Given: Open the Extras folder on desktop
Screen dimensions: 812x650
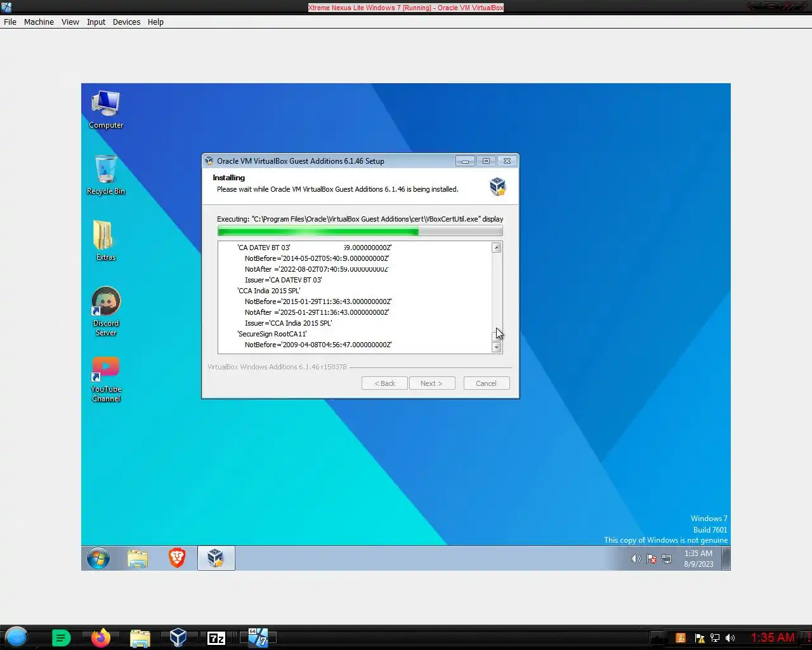Looking at the screenshot, I should point(105,240).
